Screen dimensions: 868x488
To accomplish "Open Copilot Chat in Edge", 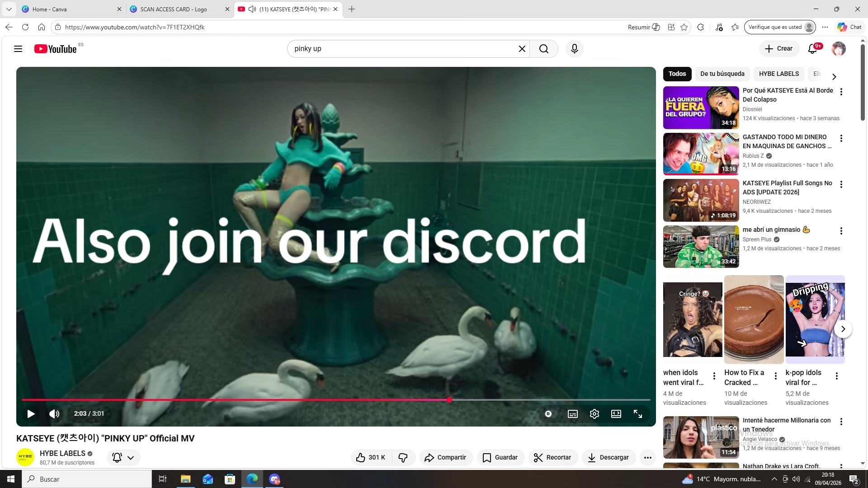I will [849, 27].
